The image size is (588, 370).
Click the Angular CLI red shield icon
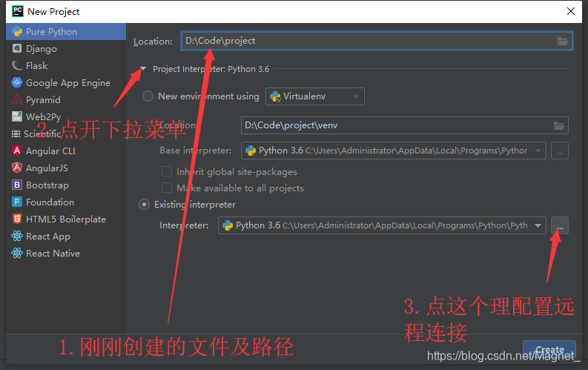tap(17, 151)
